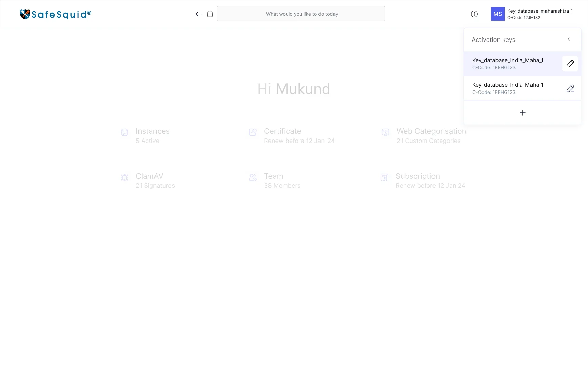Viewport: 588px width, 380px height.
Task: Click the Team members icon
Action: click(253, 177)
